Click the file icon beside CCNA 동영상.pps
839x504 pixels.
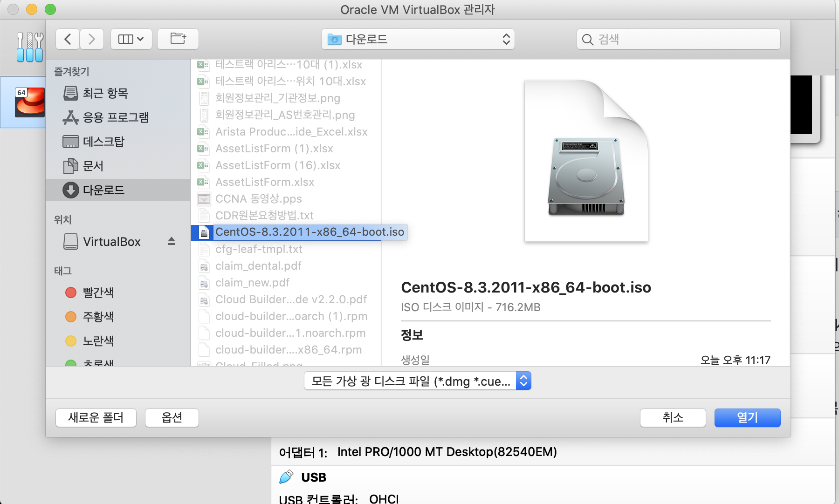[204, 199]
